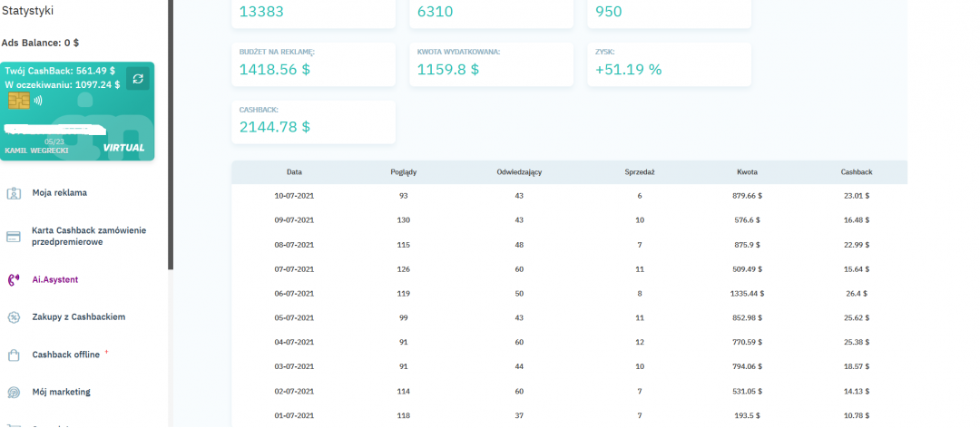Click the sidebar vertical scrollbar
This screenshot has height=428, width=980.
click(x=170, y=136)
